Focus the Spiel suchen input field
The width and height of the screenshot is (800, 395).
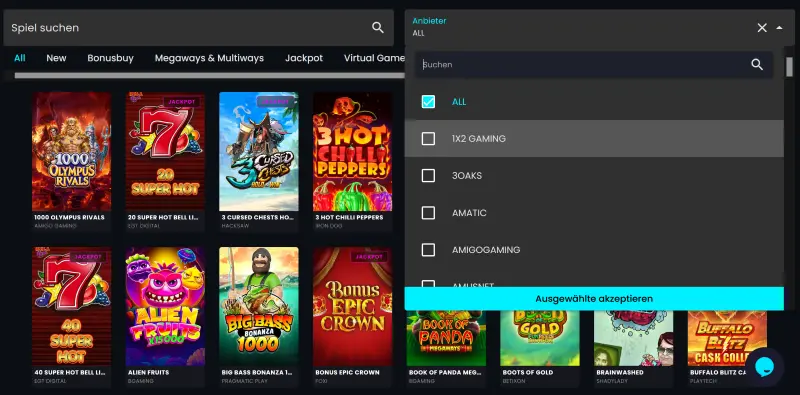189,28
